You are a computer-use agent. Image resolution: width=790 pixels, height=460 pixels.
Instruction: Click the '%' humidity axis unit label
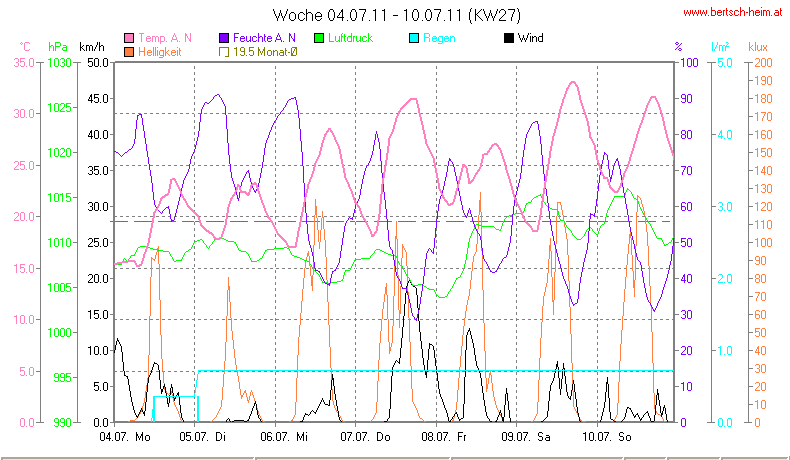pos(679,47)
